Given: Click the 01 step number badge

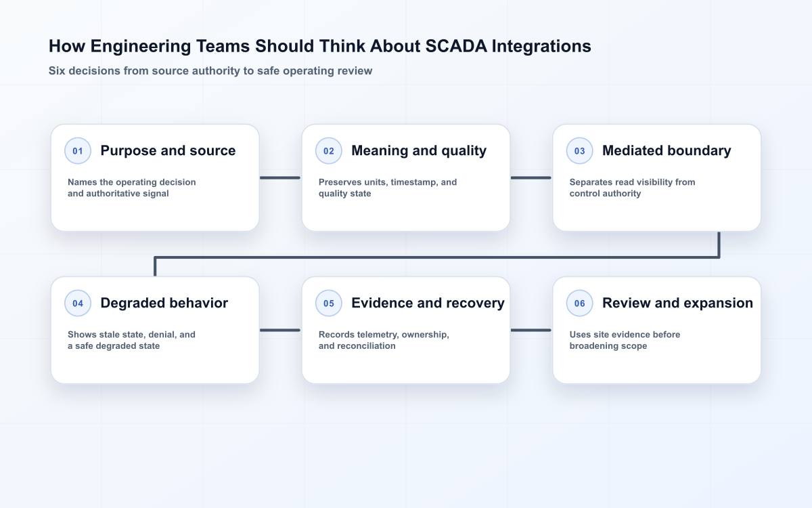Looking at the screenshot, I should click(x=78, y=151).
